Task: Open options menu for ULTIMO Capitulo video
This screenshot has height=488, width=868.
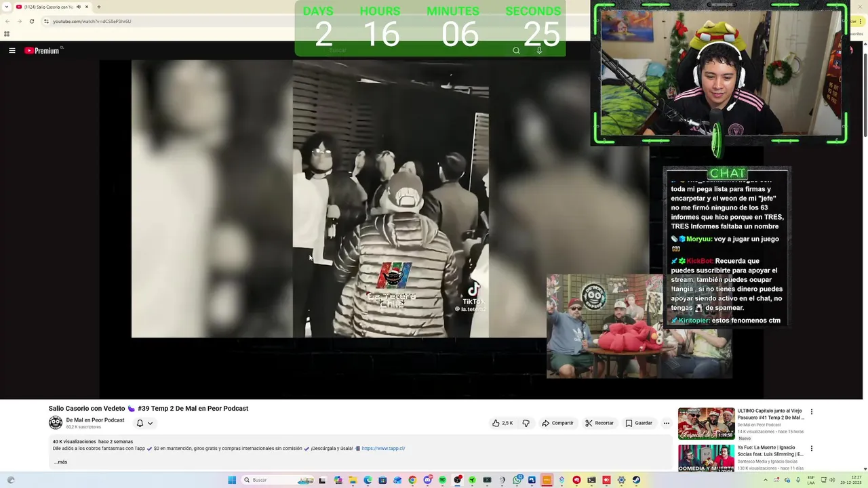Action: coord(811,411)
